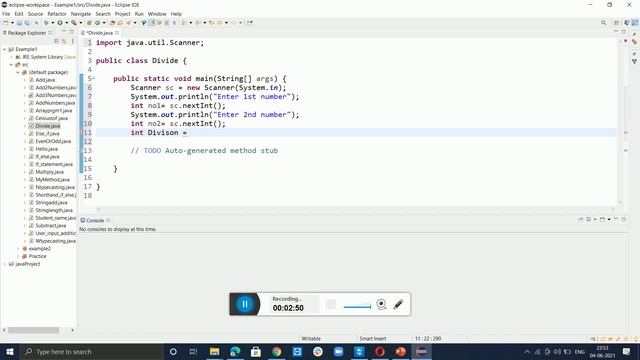
Task: Click the Save All icon in the toolbar
Action: (x=27, y=23)
